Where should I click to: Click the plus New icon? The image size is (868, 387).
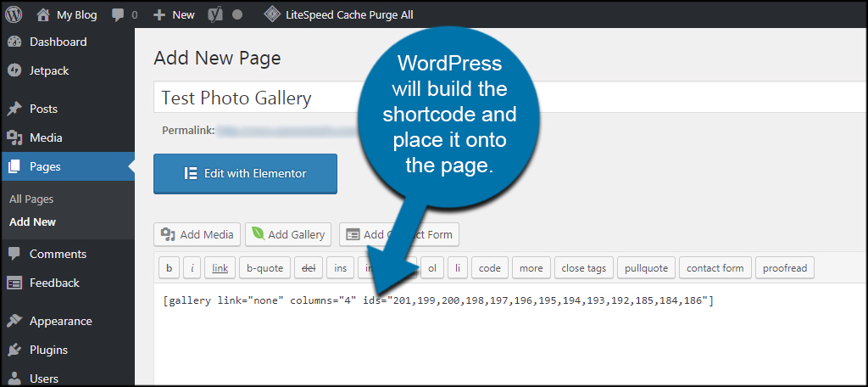(x=159, y=15)
